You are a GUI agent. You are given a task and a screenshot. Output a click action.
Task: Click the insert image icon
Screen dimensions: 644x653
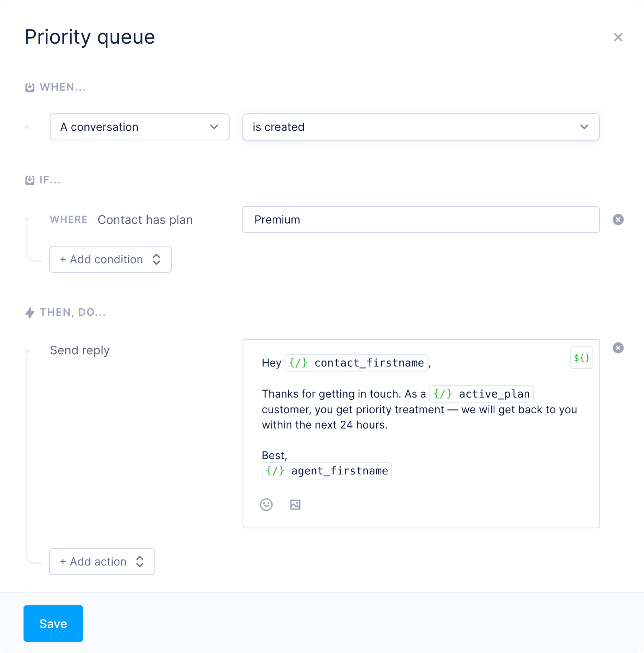coord(295,505)
